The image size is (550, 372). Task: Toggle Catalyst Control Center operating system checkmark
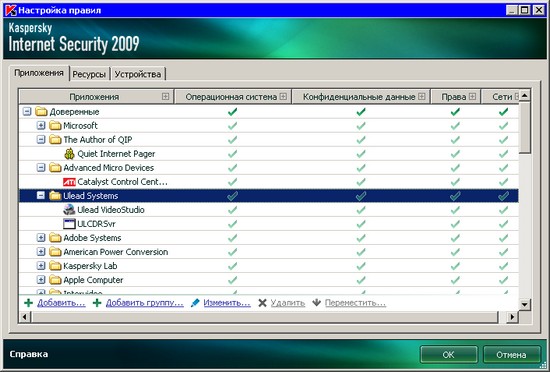click(x=232, y=182)
